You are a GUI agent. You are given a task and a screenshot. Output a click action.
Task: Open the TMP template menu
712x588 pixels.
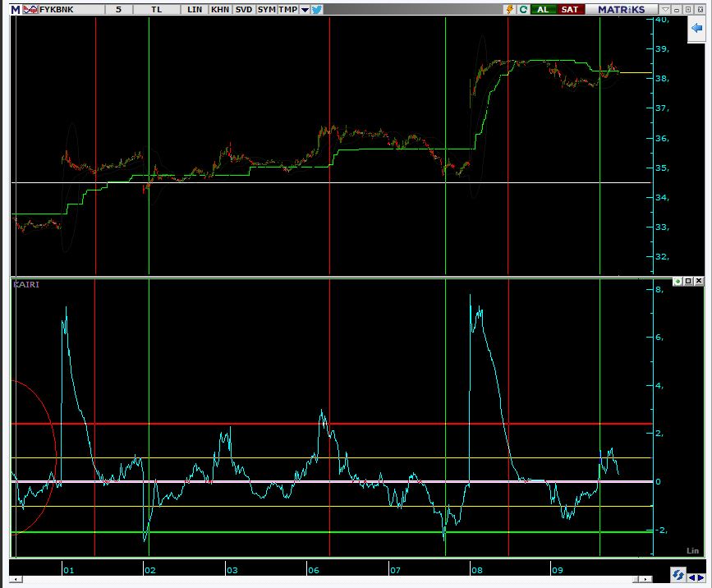[288, 9]
